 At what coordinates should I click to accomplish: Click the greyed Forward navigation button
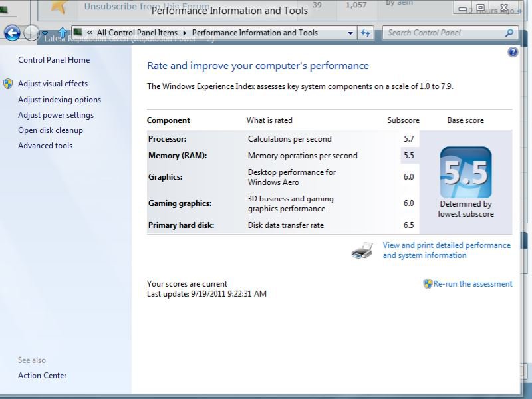31,33
